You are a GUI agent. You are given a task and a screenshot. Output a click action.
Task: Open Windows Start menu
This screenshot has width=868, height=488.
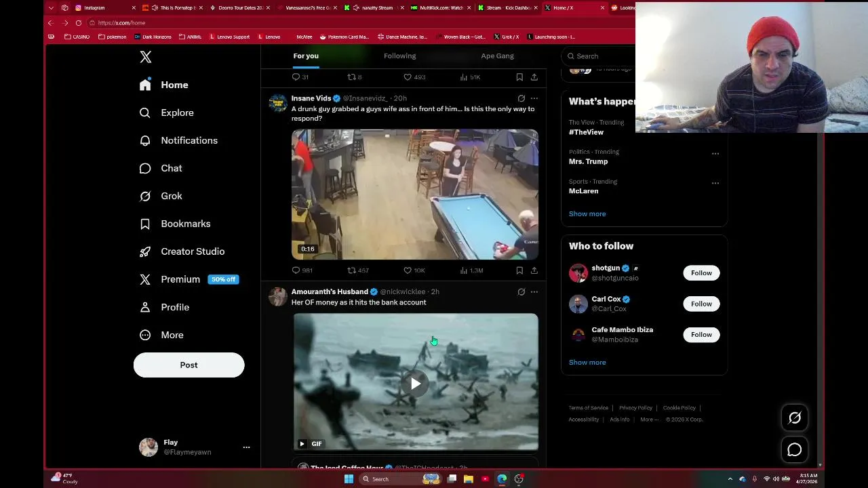pyautogui.click(x=349, y=479)
